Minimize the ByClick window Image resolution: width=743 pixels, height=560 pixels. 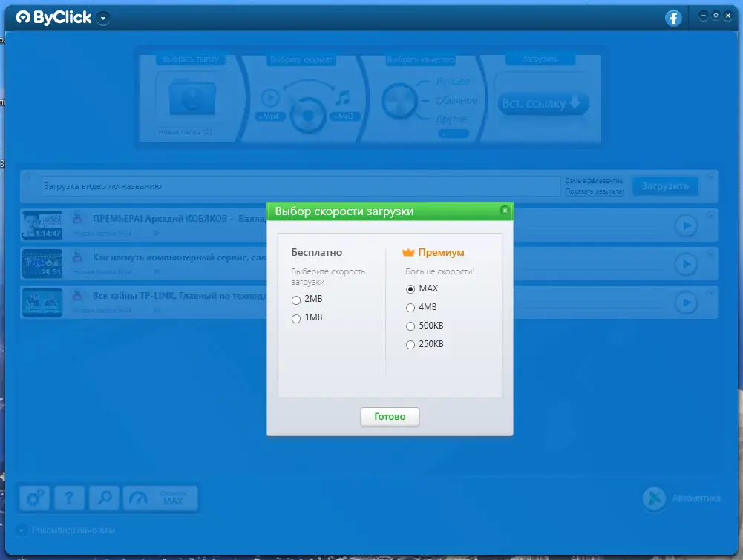(703, 16)
